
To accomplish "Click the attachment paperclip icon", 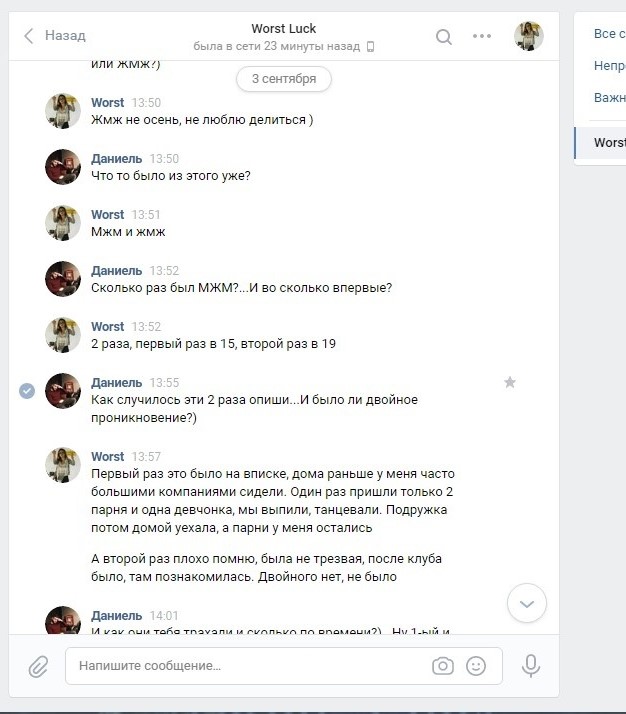I will (x=38, y=667).
